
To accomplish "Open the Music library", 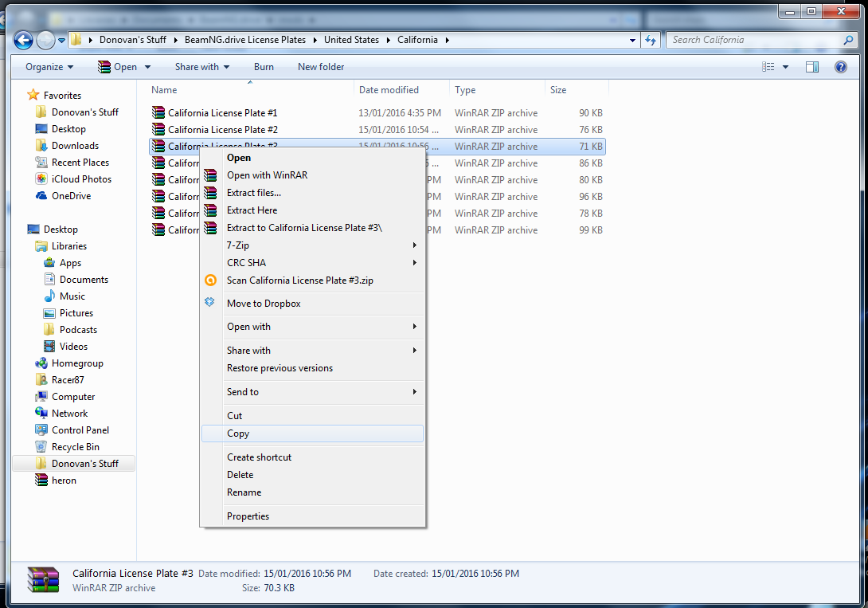I will click(x=72, y=296).
